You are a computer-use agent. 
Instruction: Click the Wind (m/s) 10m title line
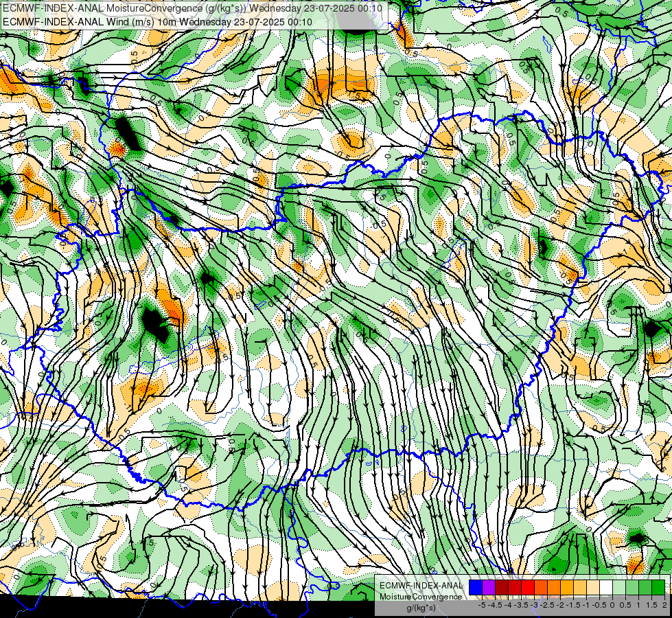coord(157,22)
